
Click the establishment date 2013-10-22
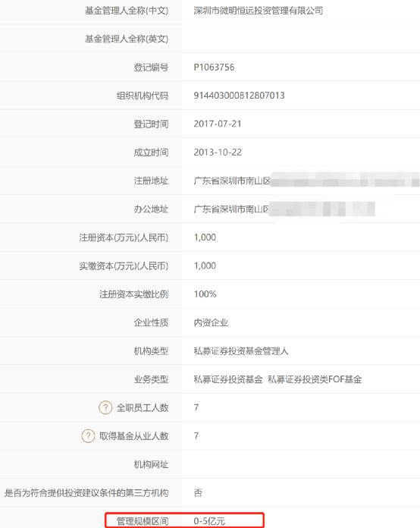pos(218,152)
